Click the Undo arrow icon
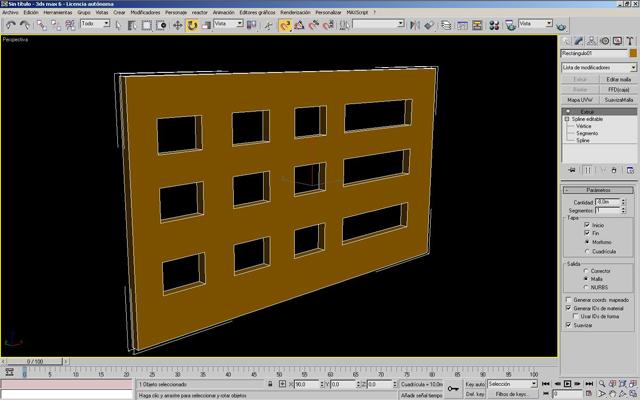Screen dimensions: 640x400 click(x=11, y=25)
